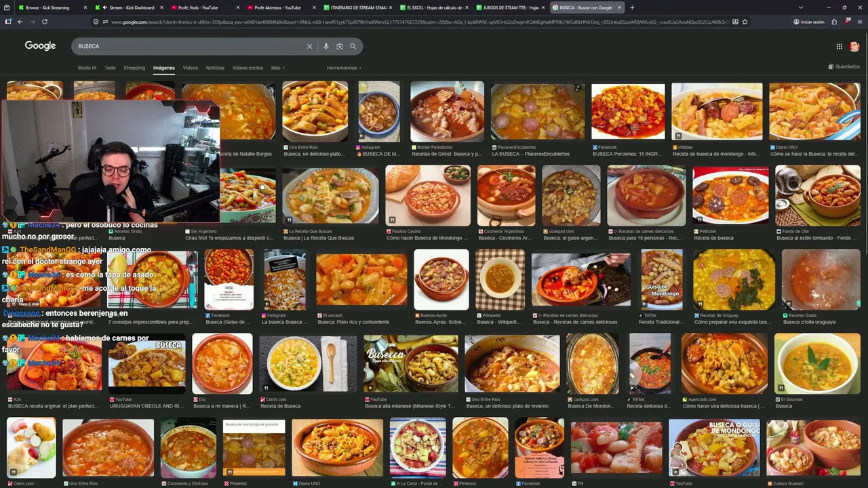Open Border Periodismo Recetas de Gricel image
Image resolution: width=868 pixels, height=488 pixels.
pyautogui.click(x=447, y=111)
